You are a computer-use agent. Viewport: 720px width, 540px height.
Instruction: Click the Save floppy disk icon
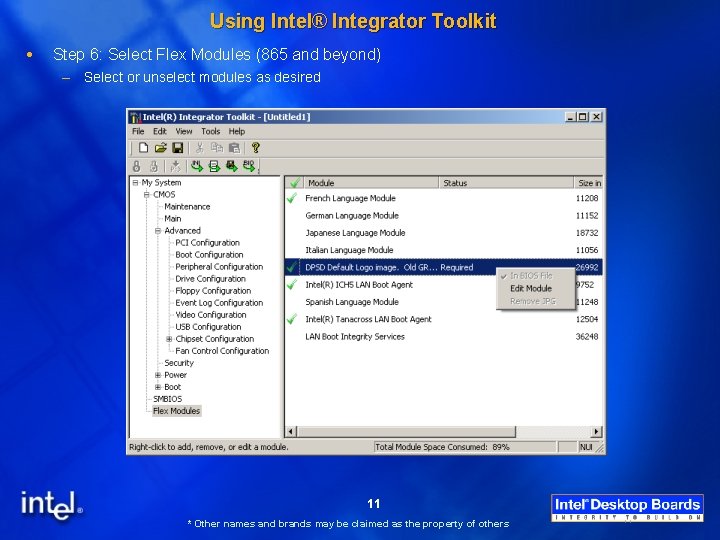coord(178,148)
